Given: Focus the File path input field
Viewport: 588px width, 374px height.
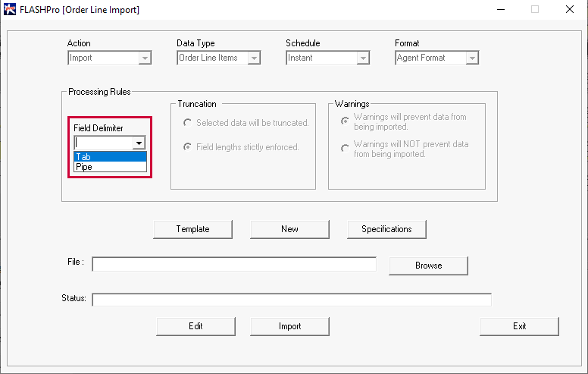Looking at the screenshot, I should pyautogui.click(x=234, y=264).
